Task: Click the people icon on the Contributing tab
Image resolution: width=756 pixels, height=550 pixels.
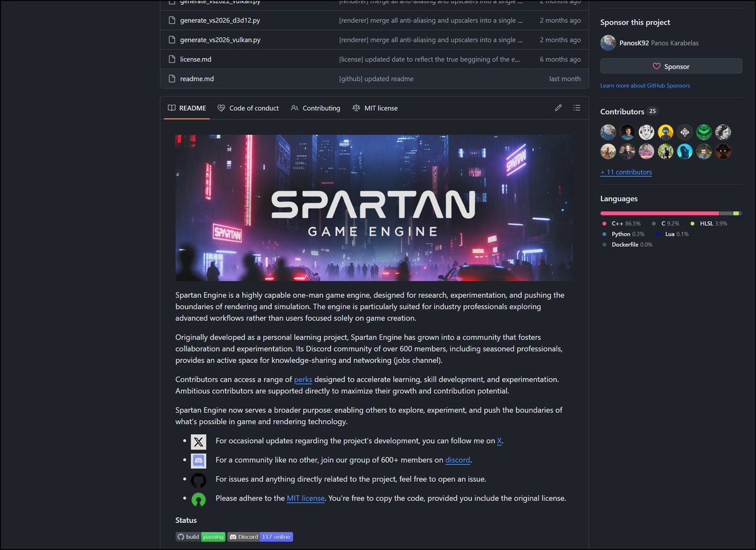Action: pyautogui.click(x=294, y=108)
